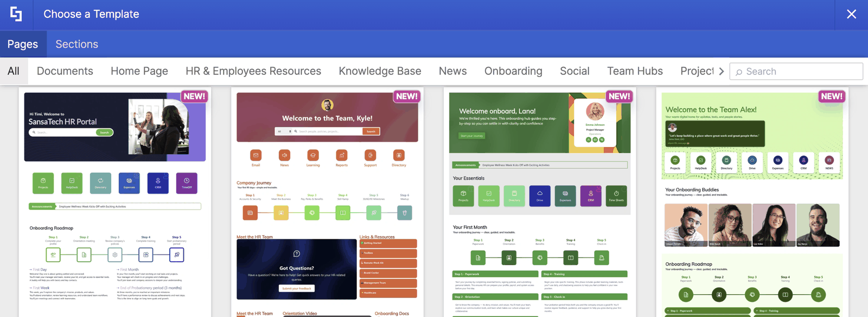Click 'Your First Month' heading in Lana template
The width and height of the screenshot is (868, 317).
point(470,227)
